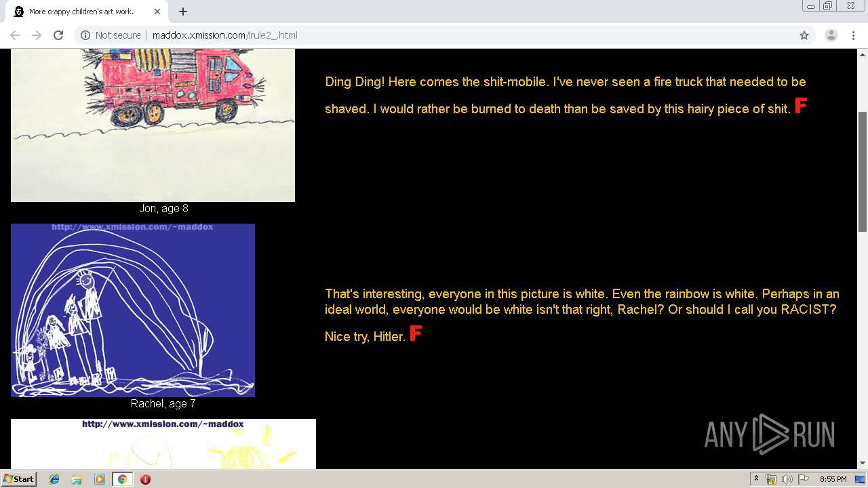Click the yellow sun drawing thumbnail
Viewport: 868px width, 488px height.
click(x=163, y=444)
